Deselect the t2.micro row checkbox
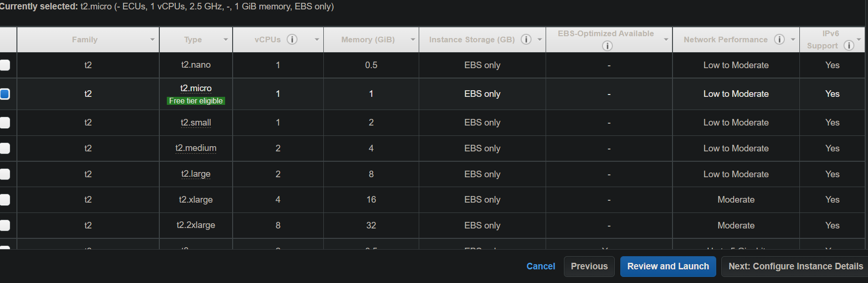The image size is (868, 283). click(x=5, y=94)
